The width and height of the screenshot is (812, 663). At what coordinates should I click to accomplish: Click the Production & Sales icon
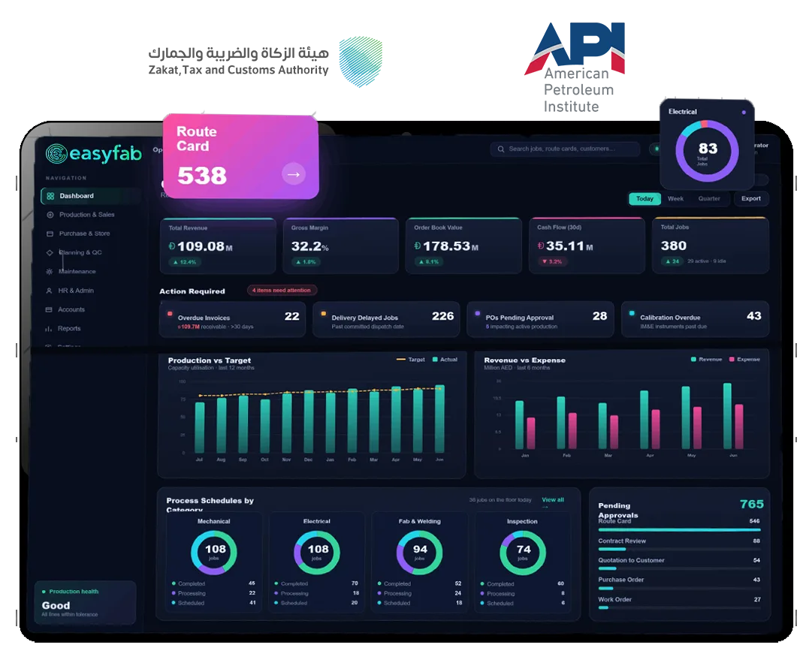pyautogui.click(x=50, y=215)
